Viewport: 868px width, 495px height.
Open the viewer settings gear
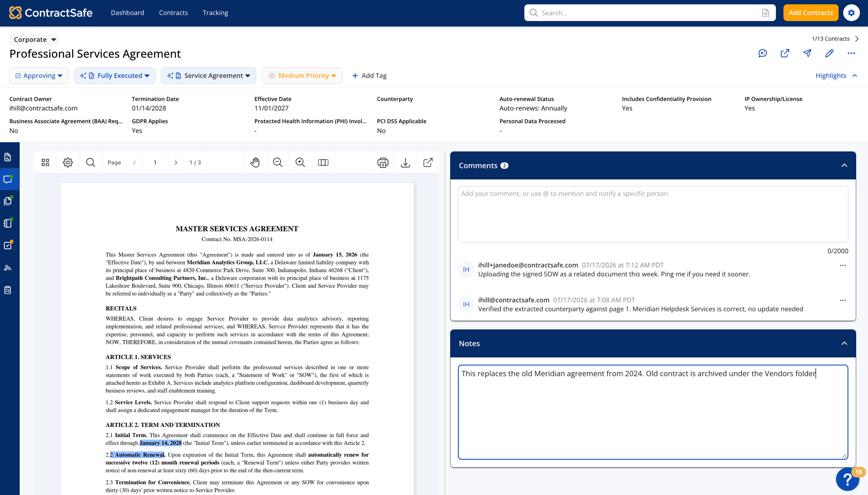68,162
